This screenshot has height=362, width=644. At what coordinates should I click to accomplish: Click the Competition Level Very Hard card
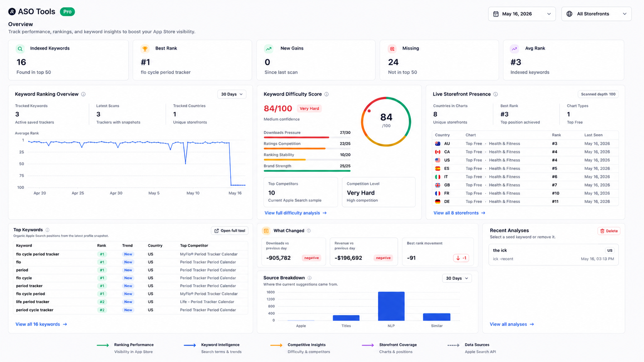(x=379, y=192)
